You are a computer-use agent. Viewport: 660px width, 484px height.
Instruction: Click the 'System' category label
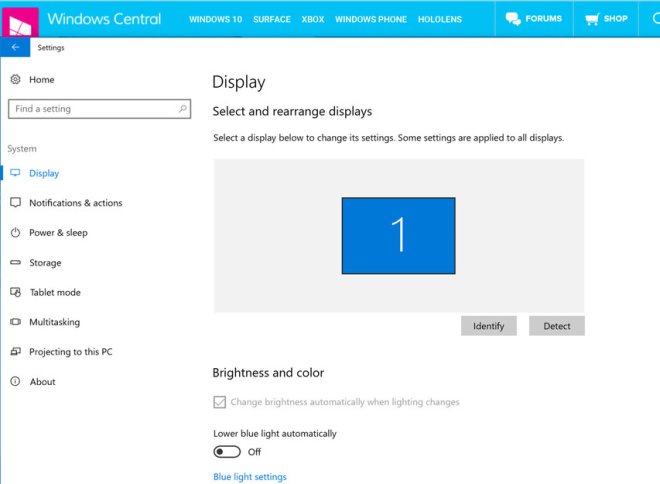pyautogui.click(x=22, y=149)
